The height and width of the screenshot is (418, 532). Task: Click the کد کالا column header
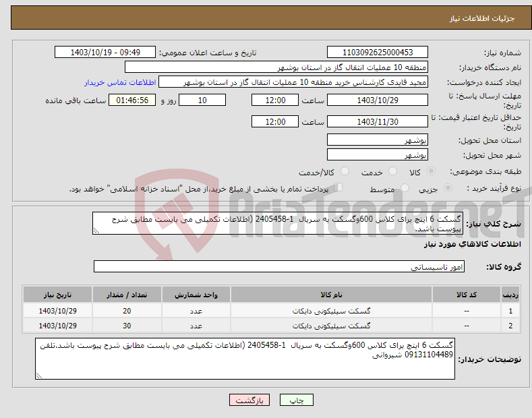click(x=467, y=295)
